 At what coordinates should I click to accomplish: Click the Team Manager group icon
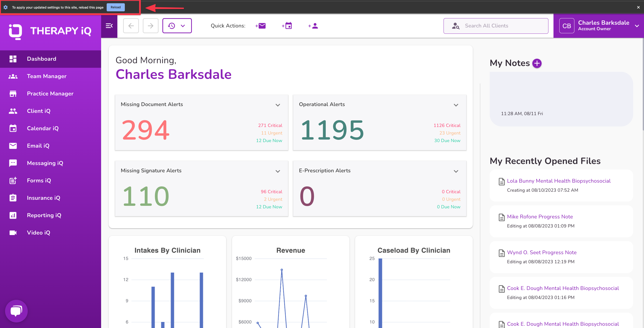pyautogui.click(x=13, y=76)
